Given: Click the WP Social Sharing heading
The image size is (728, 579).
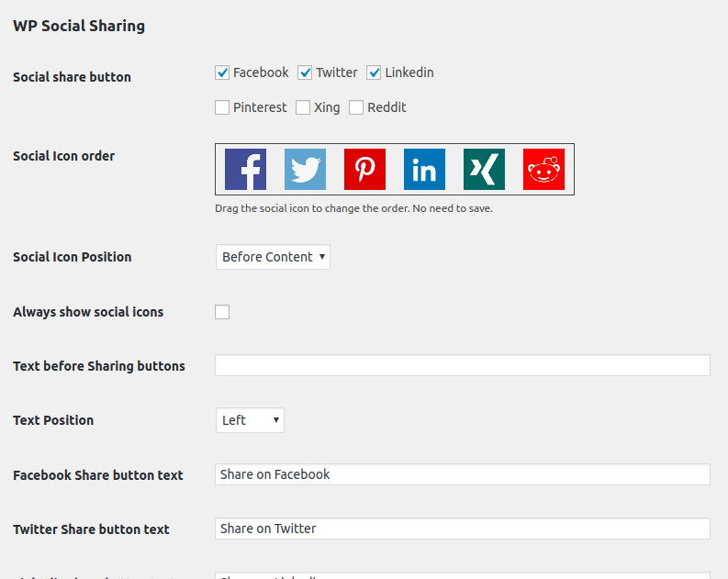Looking at the screenshot, I should click(x=79, y=26).
